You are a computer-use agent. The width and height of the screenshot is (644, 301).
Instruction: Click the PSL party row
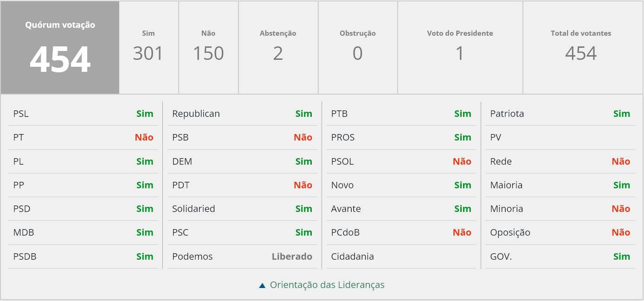pos(83,114)
